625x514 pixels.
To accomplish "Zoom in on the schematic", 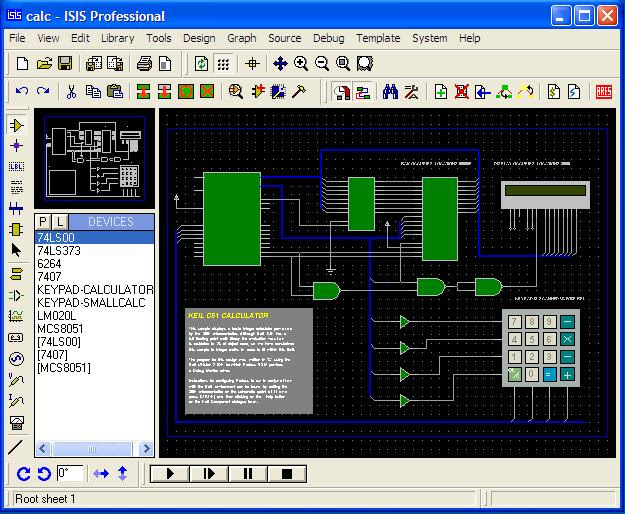I will click(301, 64).
